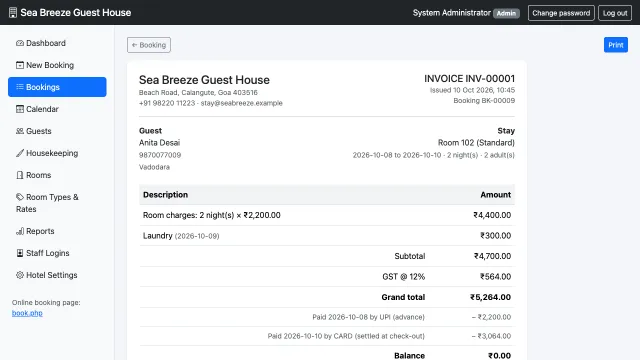Click the Log out button

[x=615, y=13]
